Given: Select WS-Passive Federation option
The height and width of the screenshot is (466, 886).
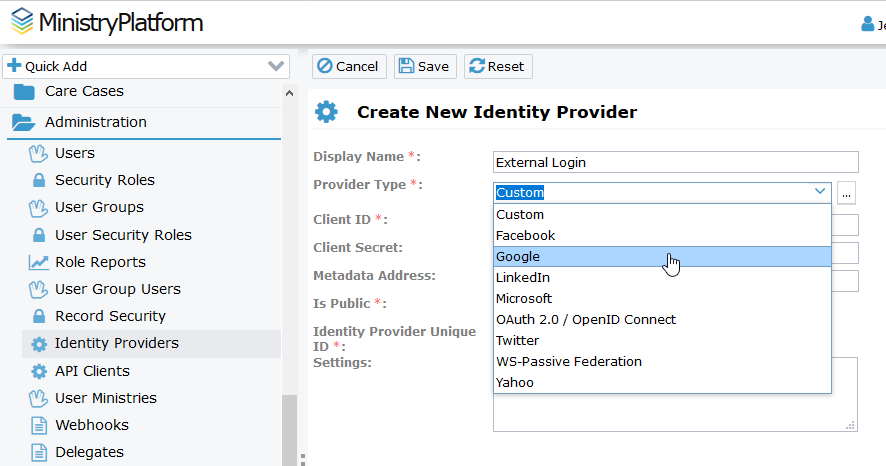Looking at the screenshot, I should click(662, 361).
